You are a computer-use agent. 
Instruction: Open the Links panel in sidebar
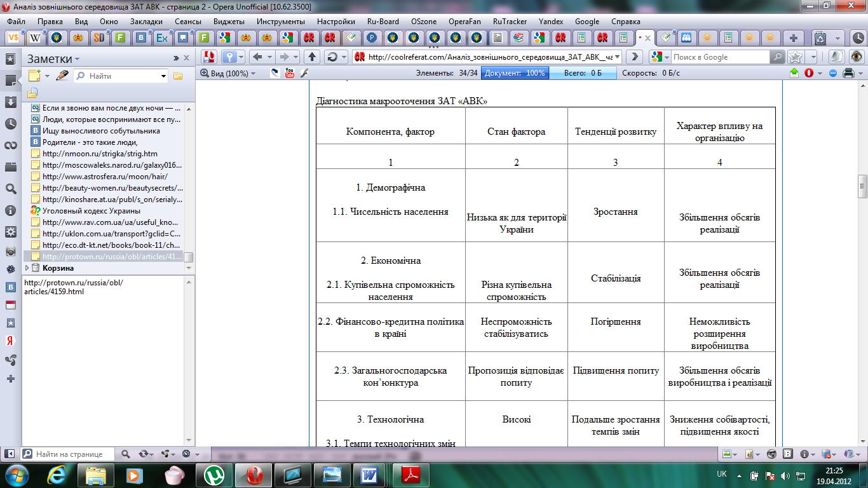(x=10, y=146)
